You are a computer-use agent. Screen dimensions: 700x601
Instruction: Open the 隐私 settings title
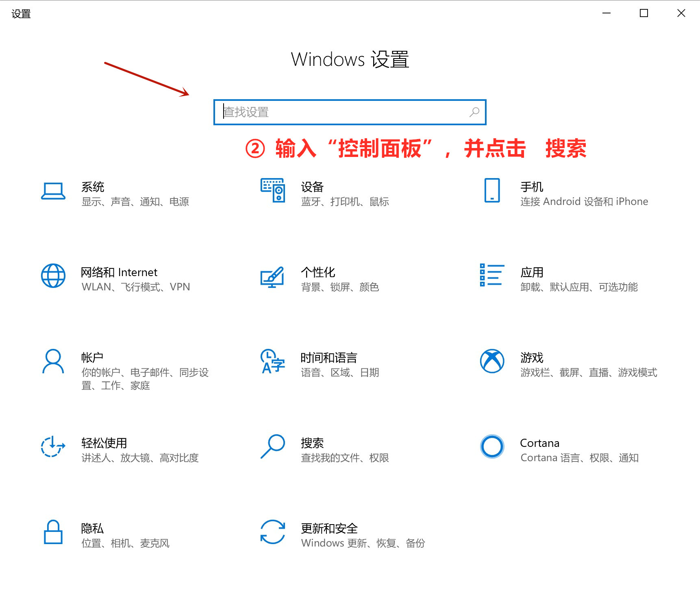(92, 528)
